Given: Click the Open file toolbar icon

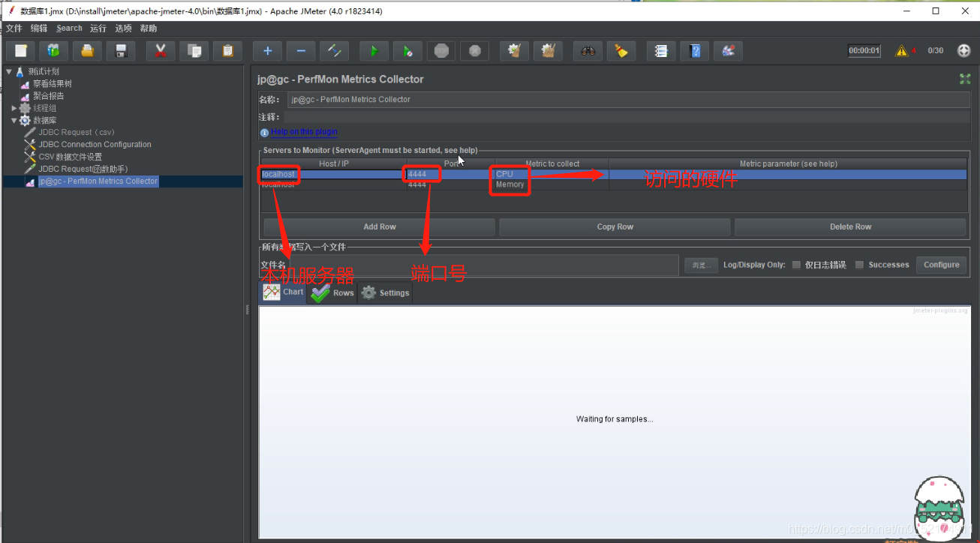Looking at the screenshot, I should pos(88,51).
